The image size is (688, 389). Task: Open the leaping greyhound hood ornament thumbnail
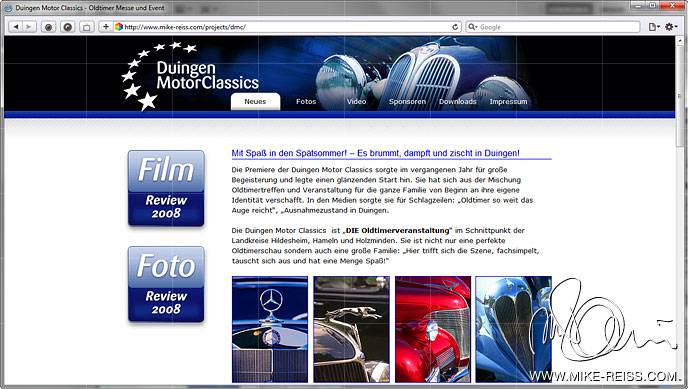coord(351,329)
